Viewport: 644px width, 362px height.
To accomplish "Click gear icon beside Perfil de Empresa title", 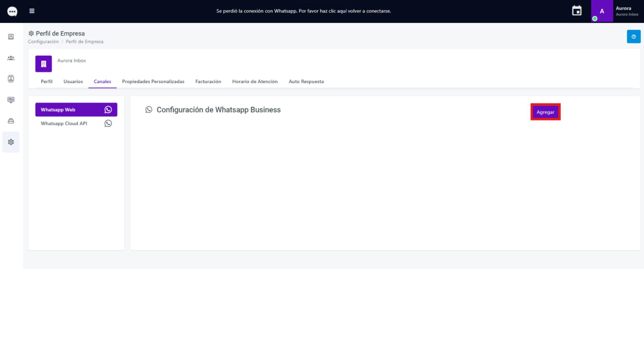I will 31,34.
